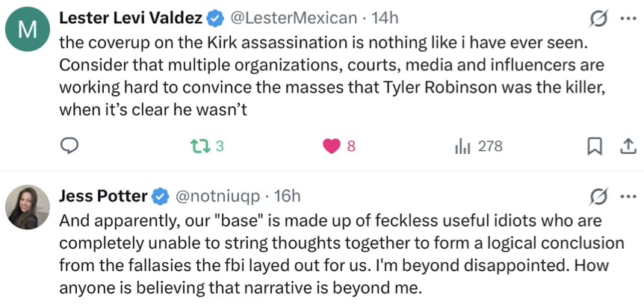Viewport: 644px width, 307px height.
Task: Click verified badge beside Jess Potter
Action: point(160,196)
